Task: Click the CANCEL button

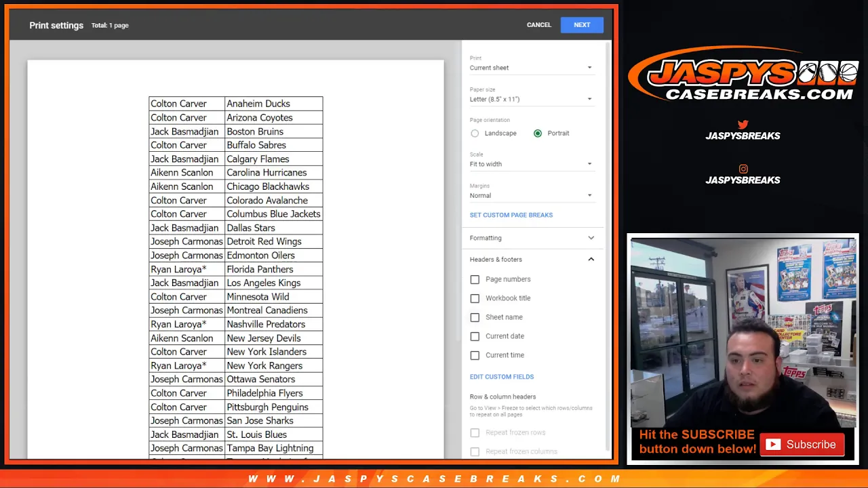Action: point(539,25)
